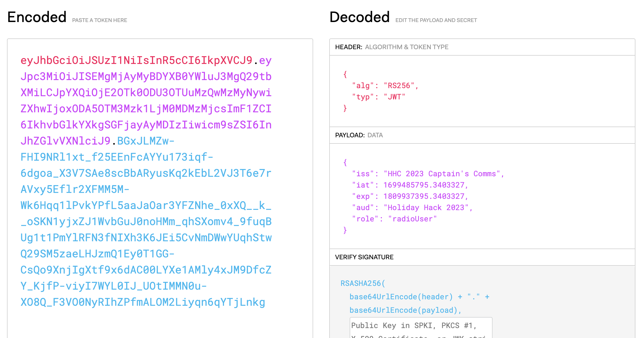
Task: Click the "typ": "JWT" header line
Action: point(378,97)
